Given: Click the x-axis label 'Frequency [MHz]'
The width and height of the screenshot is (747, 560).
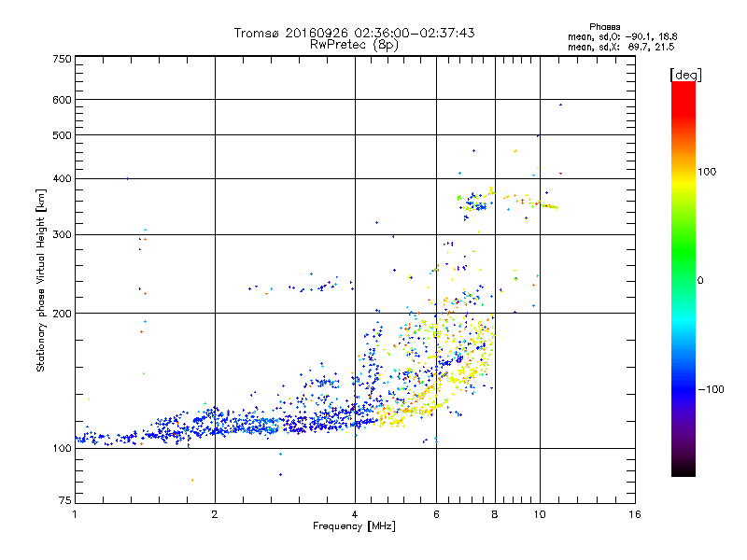Looking at the screenshot, I should 354,526.
